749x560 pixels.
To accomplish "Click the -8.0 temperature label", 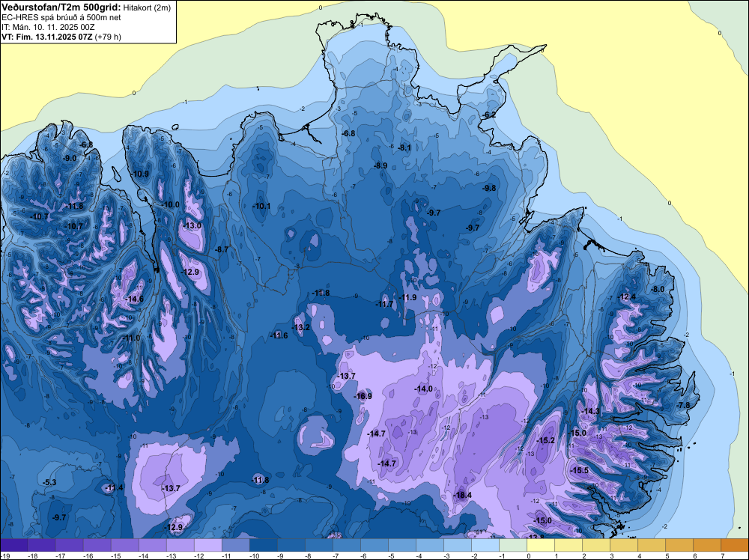I will point(658,289).
